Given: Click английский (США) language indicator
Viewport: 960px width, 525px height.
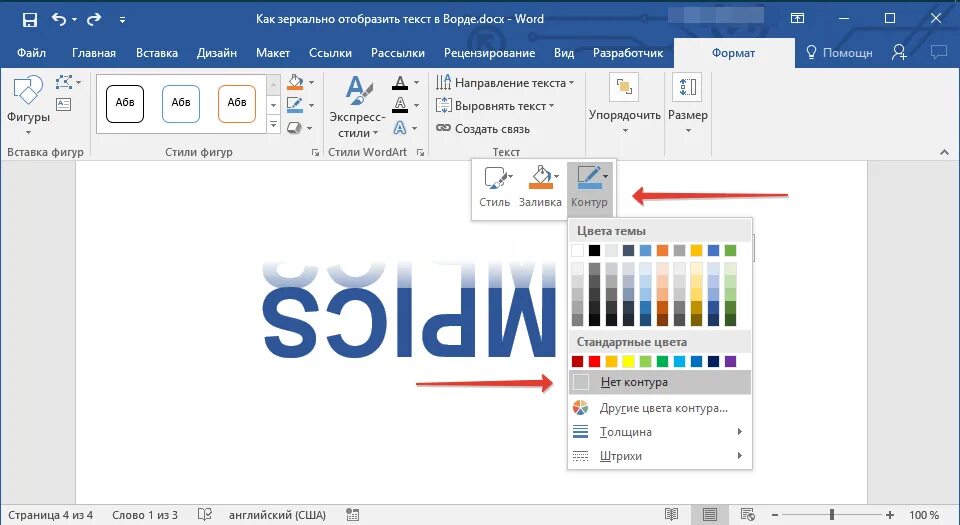Looking at the screenshot, I should coord(277,515).
